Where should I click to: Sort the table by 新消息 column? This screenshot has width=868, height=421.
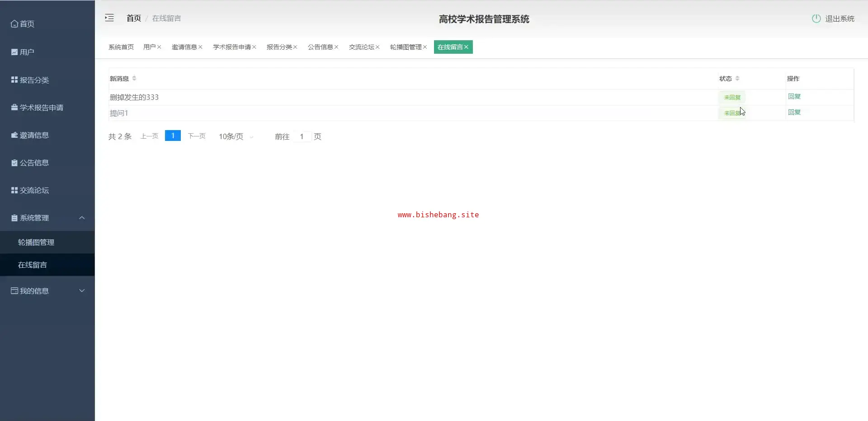(134, 79)
